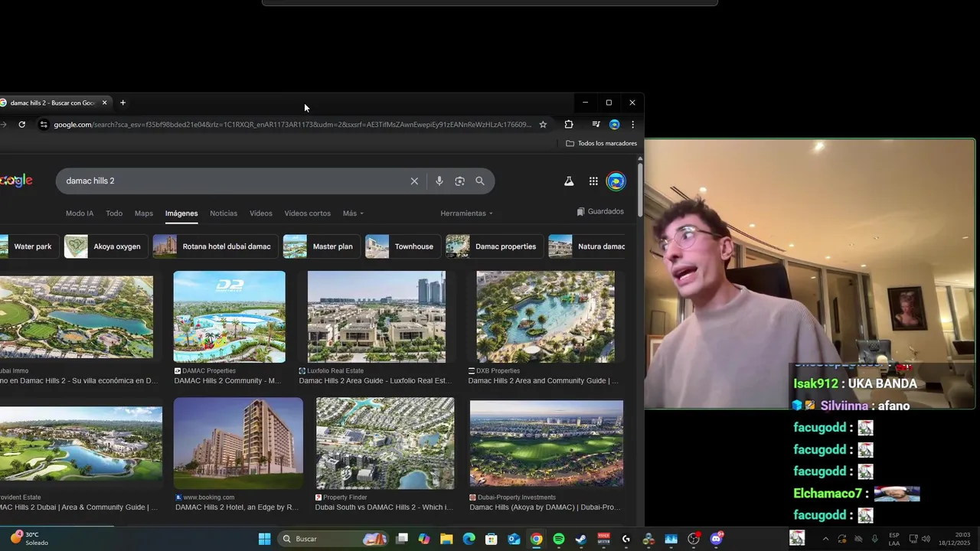This screenshot has width=980, height=551.
Task: Filter by the Master plan chip
Action: pos(322,246)
